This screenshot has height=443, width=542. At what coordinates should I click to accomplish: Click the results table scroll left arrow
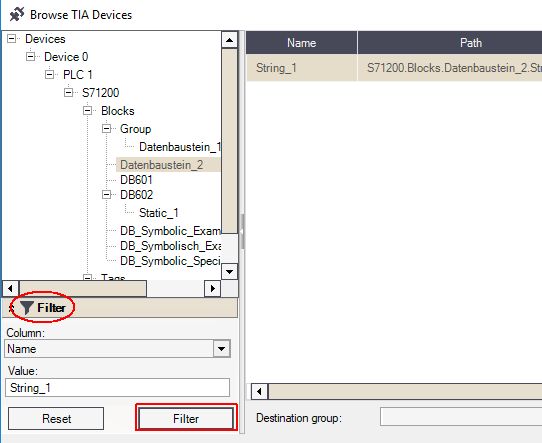click(x=259, y=392)
